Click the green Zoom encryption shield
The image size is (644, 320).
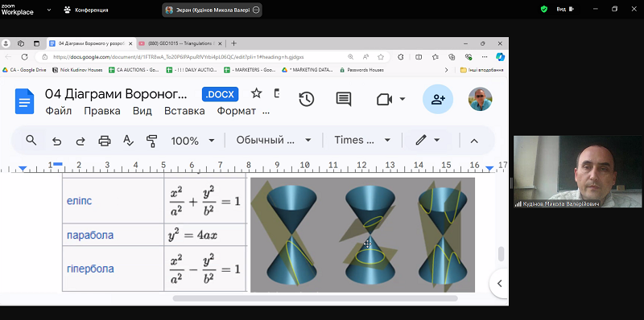point(544,9)
